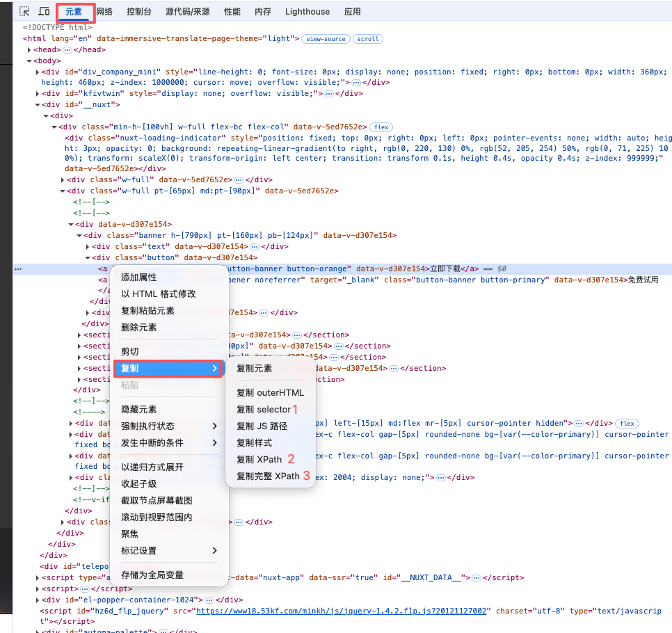The image size is (672, 633).
Task: Expand the w-full div node
Action: [63, 180]
